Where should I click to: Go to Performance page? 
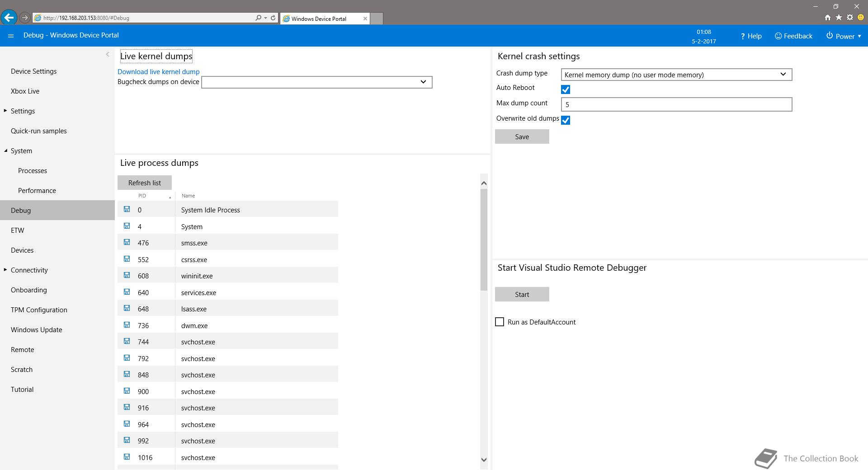[37, 191]
